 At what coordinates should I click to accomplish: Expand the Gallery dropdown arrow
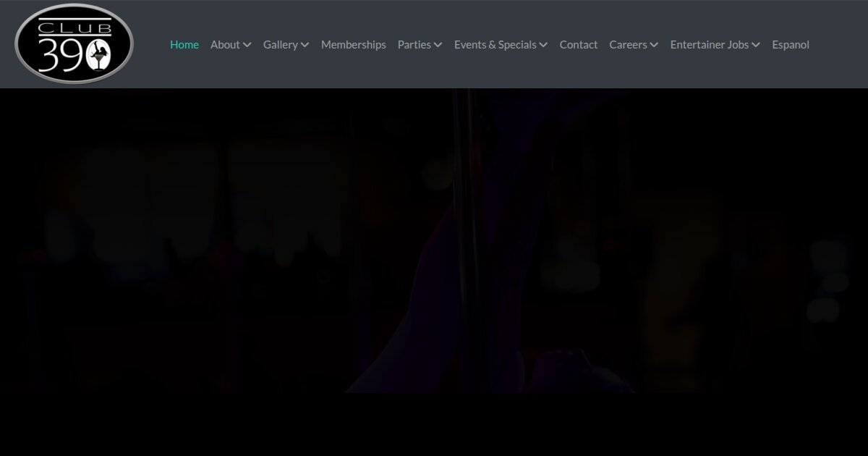click(x=305, y=45)
